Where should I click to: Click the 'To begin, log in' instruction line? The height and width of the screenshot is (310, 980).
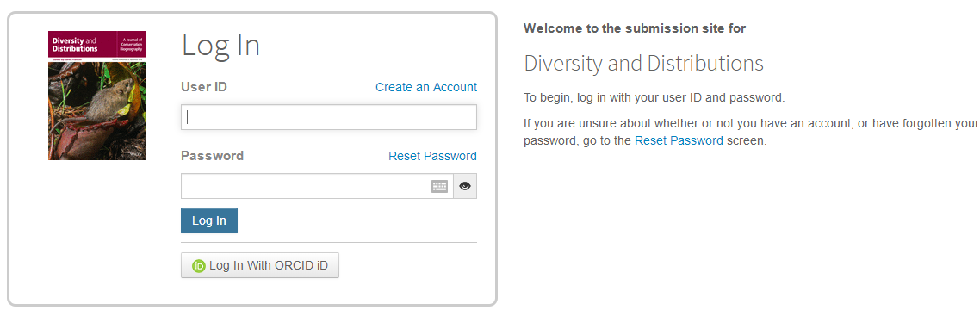pyautogui.click(x=654, y=98)
